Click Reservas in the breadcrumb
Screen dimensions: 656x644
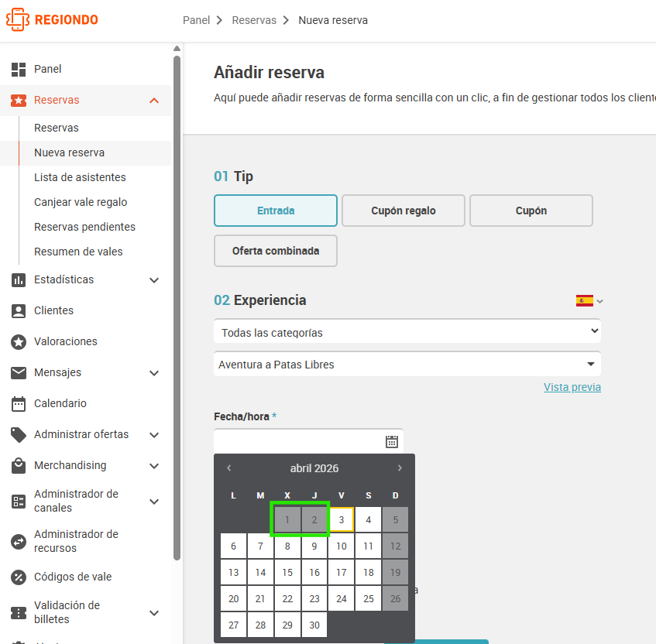coord(254,20)
